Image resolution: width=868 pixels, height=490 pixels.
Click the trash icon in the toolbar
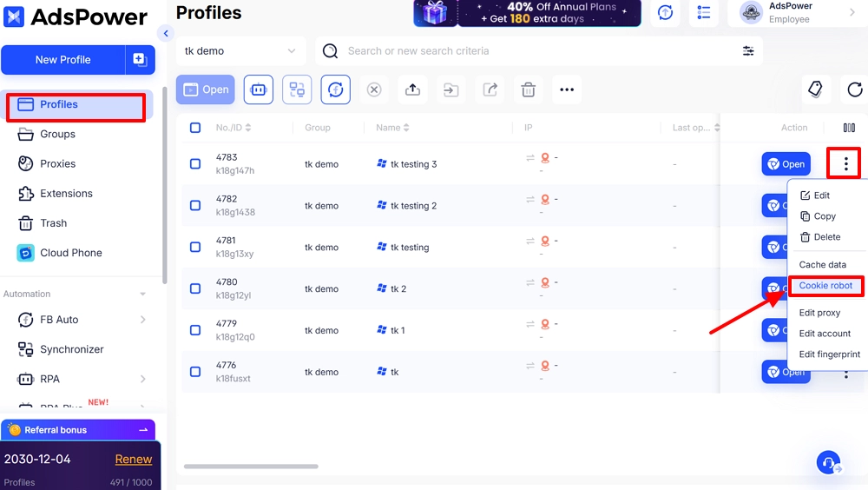click(x=528, y=89)
